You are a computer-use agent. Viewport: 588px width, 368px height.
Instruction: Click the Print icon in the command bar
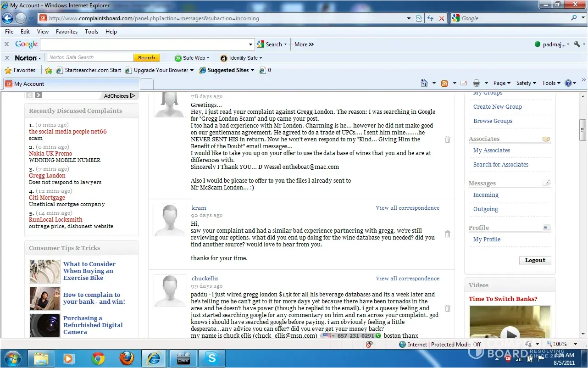coord(477,83)
